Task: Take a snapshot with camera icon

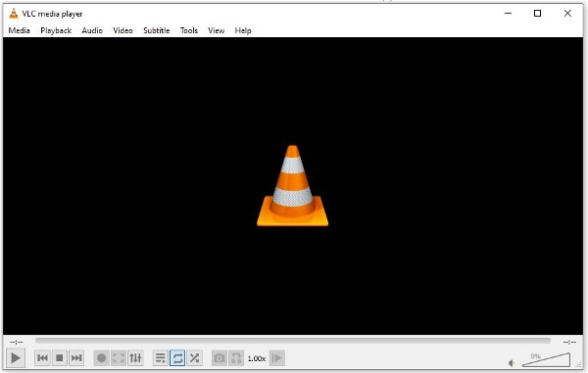Action: (x=220, y=358)
